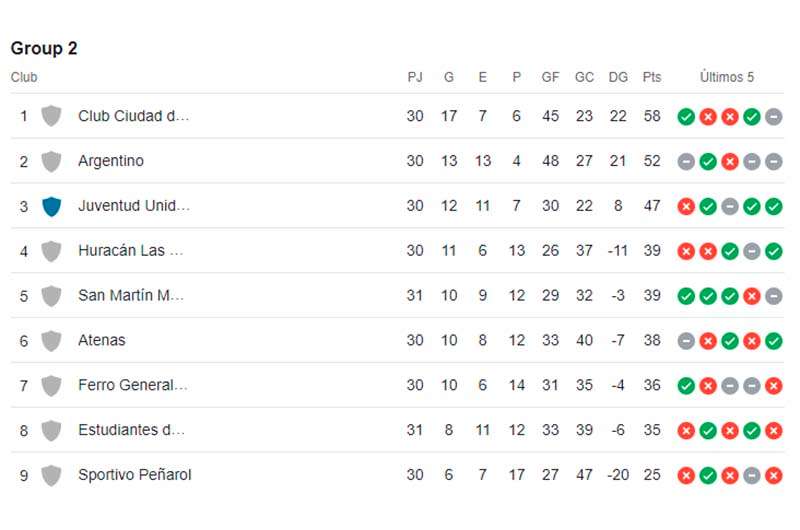Click Atenas's latest green win icon
This screenshot has height=530, width=800.
pyautogui.click(x=773, y=341)
